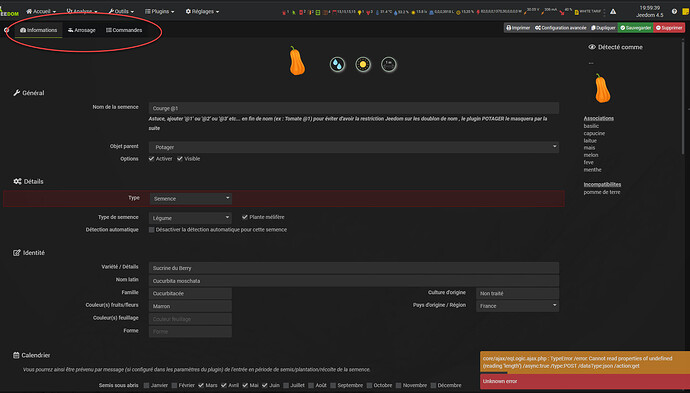Click the round spacing distance icon
The image size is (690, 393).
tap(389, 65)
